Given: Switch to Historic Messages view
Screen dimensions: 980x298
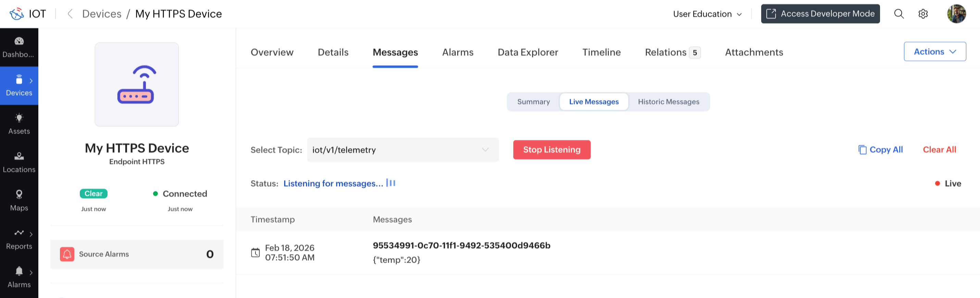Looking at the screenshot, I should click(668, 102).
